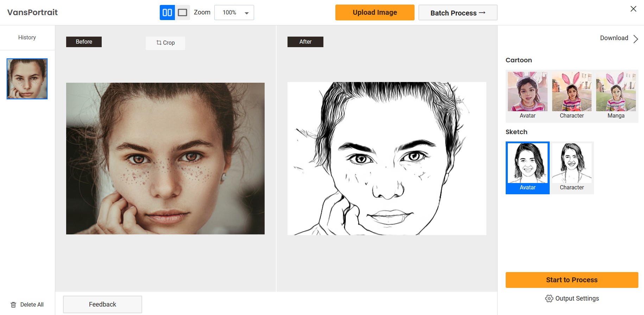
Task: Click the Zoom label
Action: pos(202,12)
